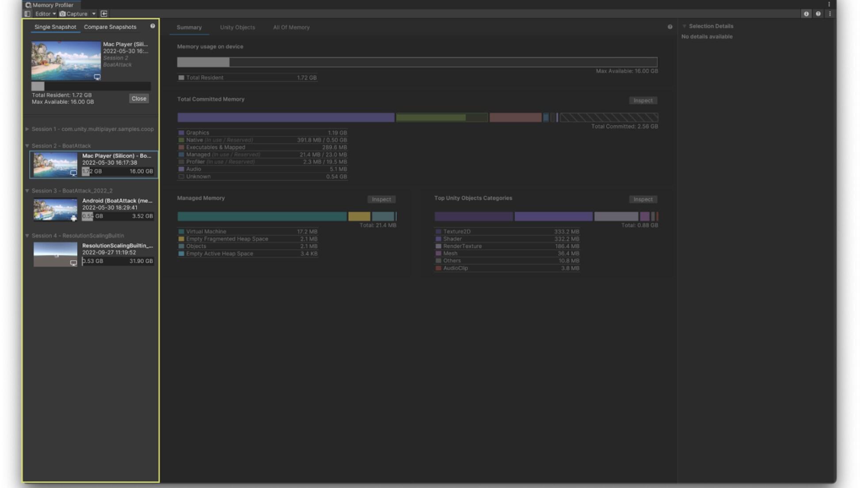Toggle the Profiler legend checkbox
This screenshot has width=868, height=488.
pos(181,161)
